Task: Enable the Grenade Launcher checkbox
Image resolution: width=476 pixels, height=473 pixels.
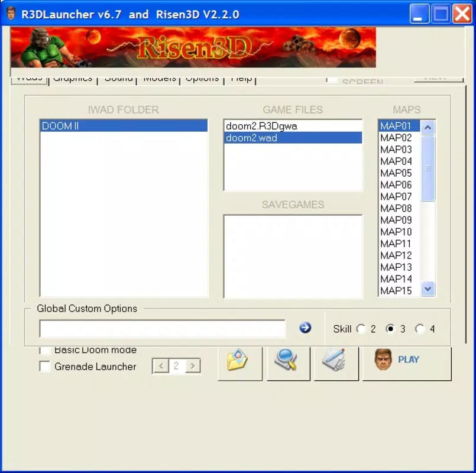Action: click(45, 366)
